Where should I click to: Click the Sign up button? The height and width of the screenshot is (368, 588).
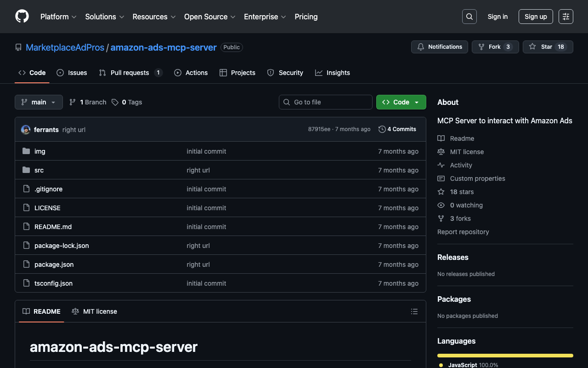coord(536,17)
